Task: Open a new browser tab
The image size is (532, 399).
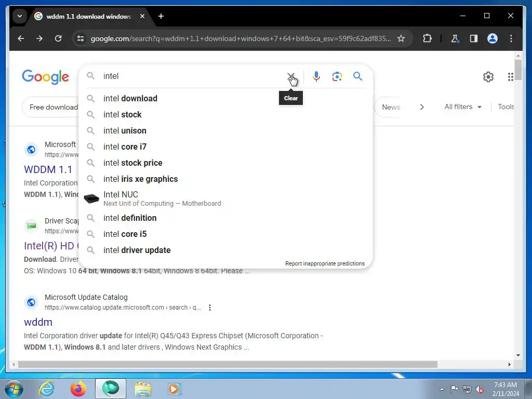Action: click(x=161, y=16)
